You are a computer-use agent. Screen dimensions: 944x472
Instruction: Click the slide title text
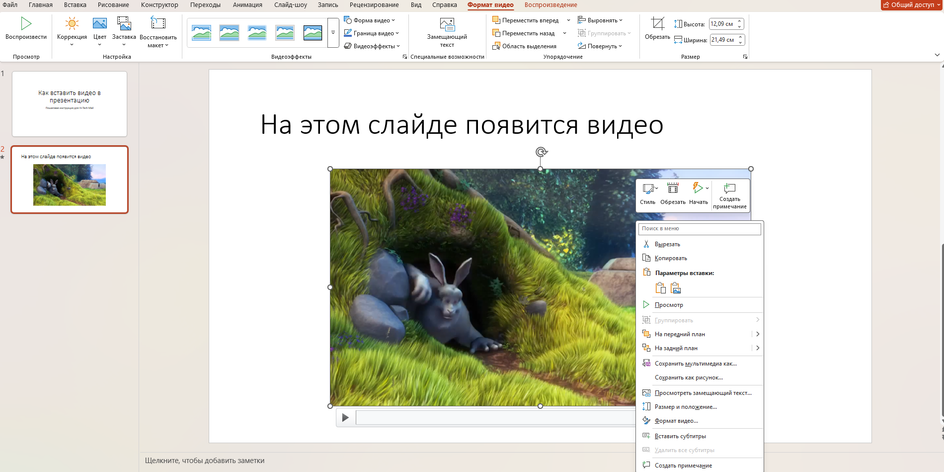(462, 125)
